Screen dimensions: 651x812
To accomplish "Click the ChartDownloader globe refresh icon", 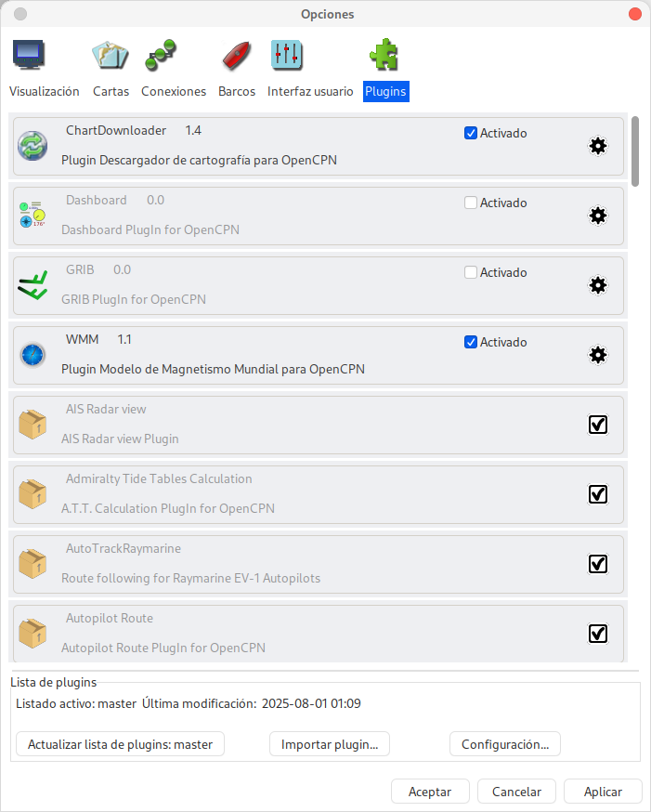I will point(33,146).
